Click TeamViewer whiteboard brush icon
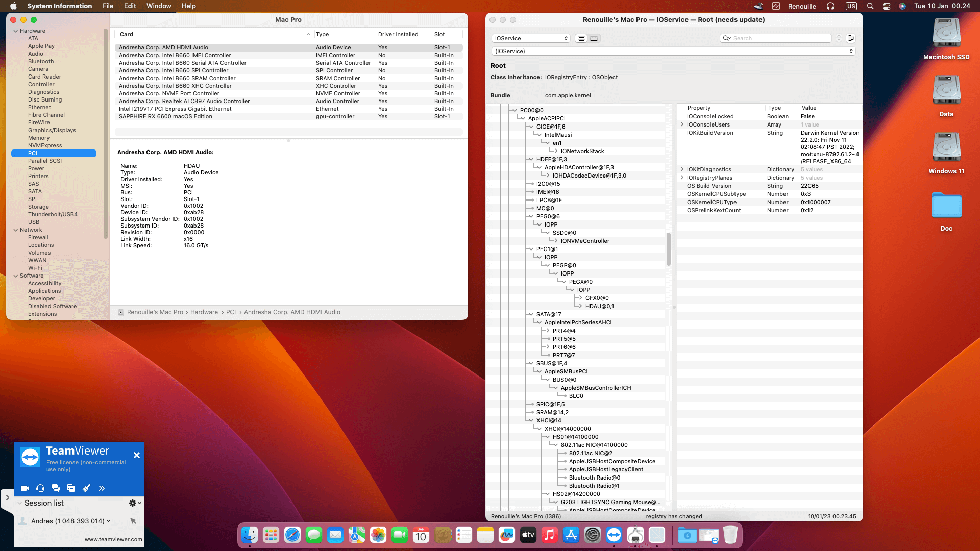The height and width of the screenshot is (551, 980). point(86,488)
